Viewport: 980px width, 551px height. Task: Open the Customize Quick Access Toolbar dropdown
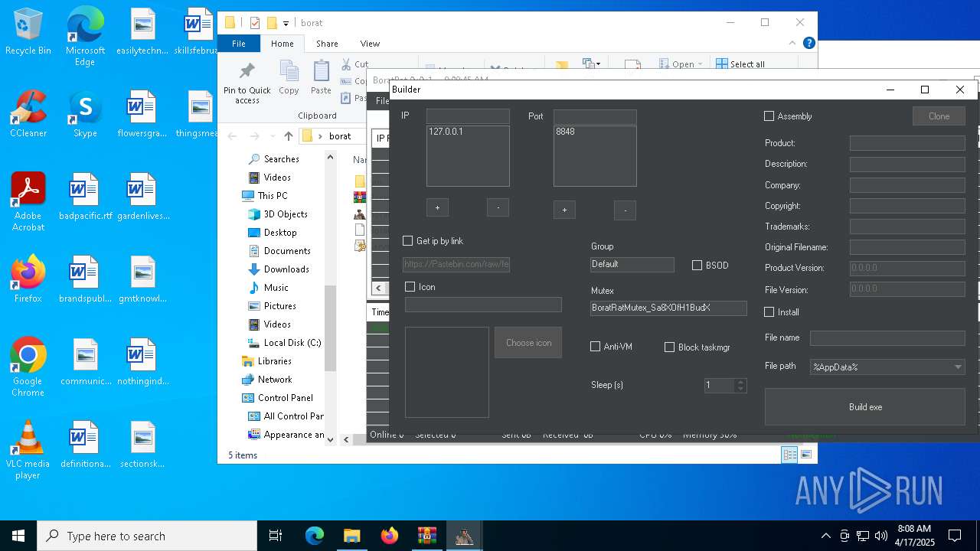(286, 23)
